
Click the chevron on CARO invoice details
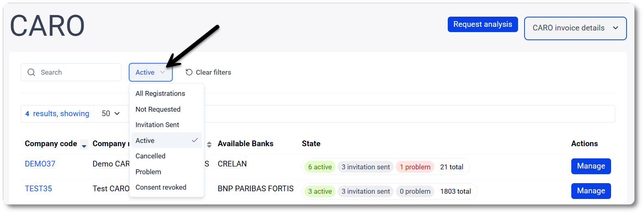click(616, 28)
